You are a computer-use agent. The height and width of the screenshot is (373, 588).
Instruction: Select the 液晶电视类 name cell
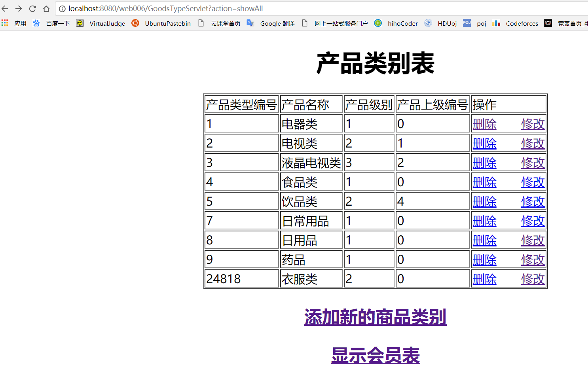311,163
